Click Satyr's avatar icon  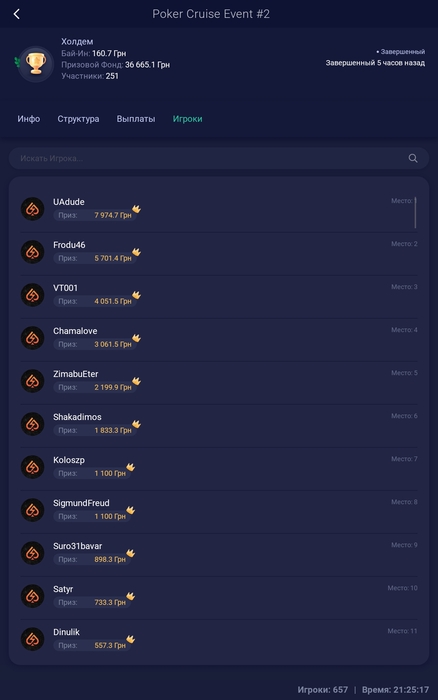pyautogui.click(x=33, y=596)
